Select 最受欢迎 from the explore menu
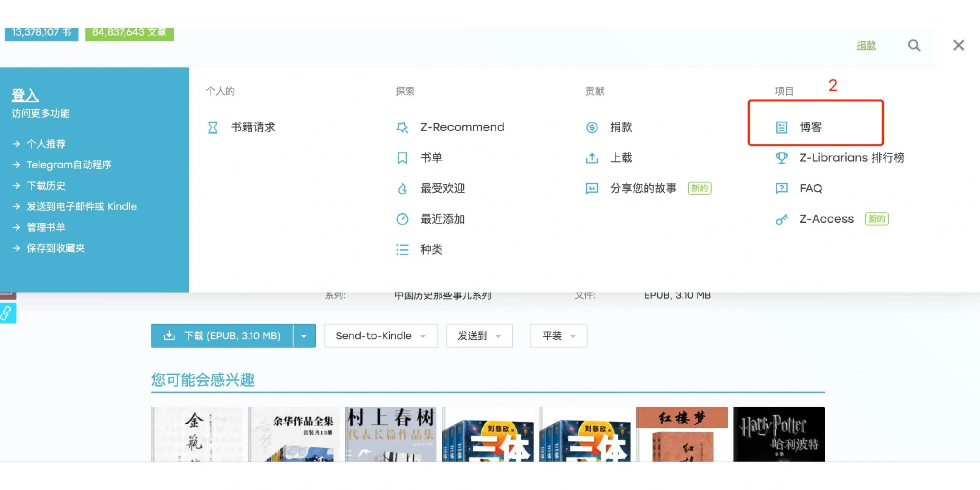Screen dimensions: 980x490 coord(442,188)
